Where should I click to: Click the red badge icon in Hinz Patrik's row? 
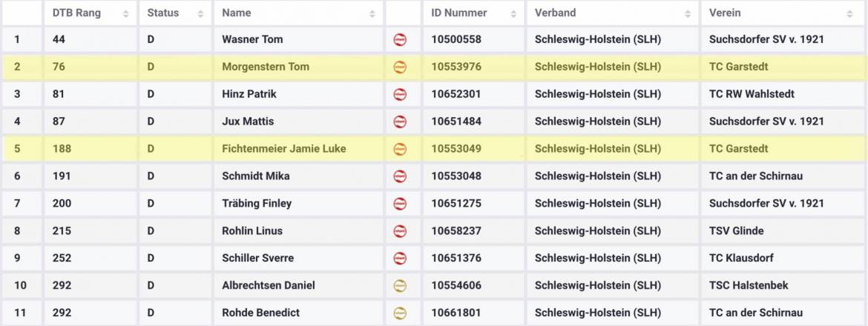pos(400,95)
